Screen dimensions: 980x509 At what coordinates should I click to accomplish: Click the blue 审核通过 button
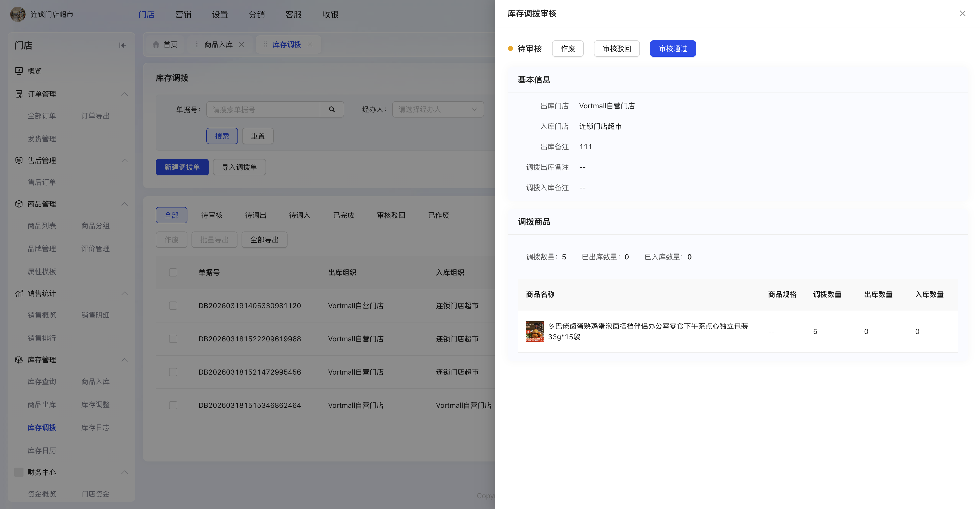(673, 49)
